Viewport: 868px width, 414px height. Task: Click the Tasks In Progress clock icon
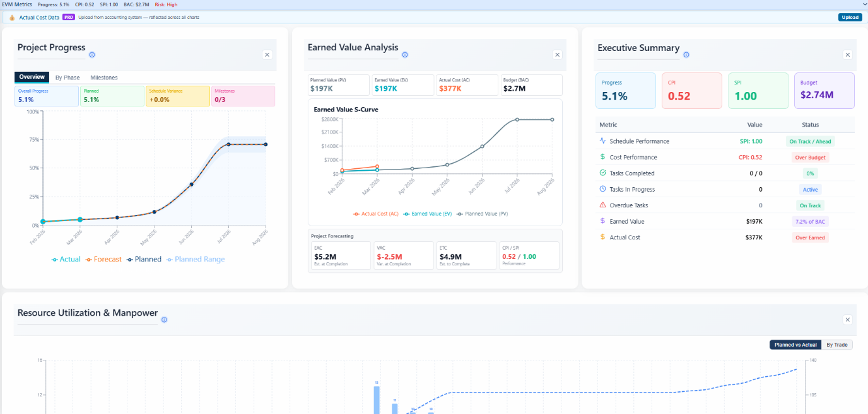point(602,189)
